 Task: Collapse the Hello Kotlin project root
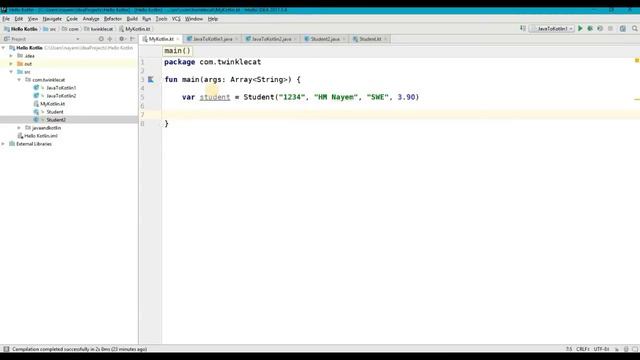[4, 48]
